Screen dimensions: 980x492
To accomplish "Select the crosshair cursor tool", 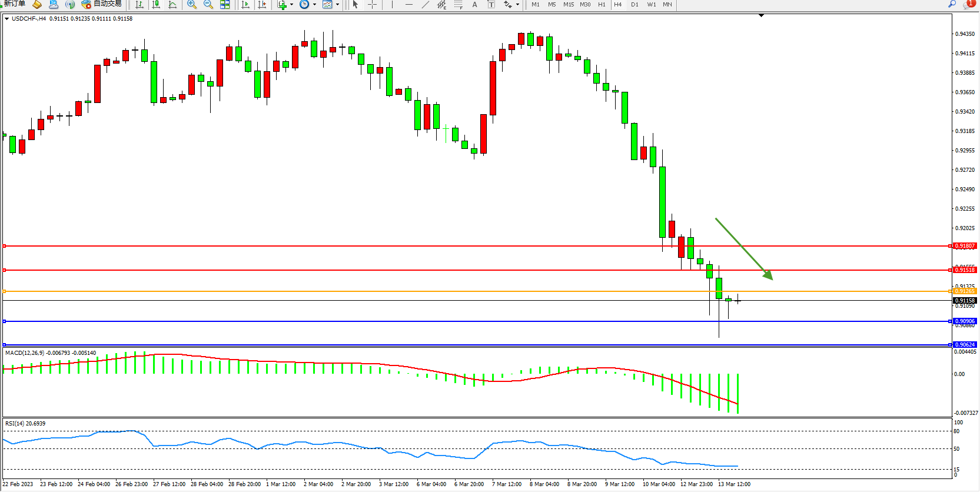I will coord(372,4).
